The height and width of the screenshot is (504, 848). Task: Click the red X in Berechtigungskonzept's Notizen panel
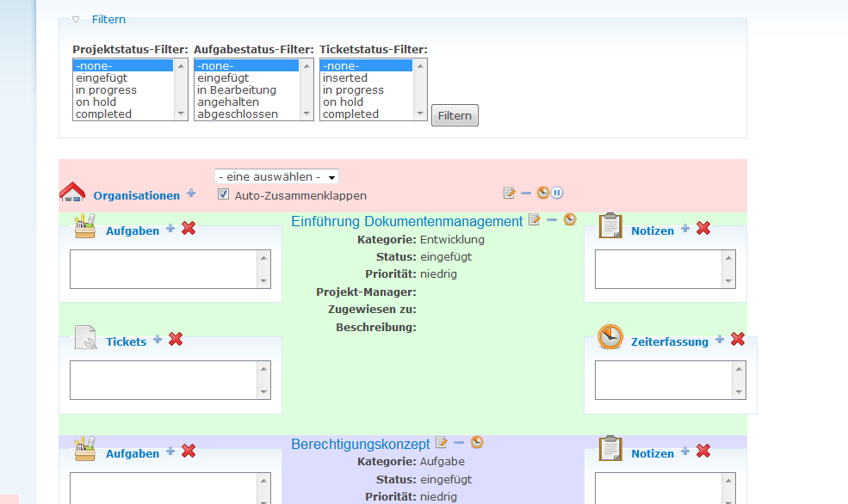coord(703,451)
